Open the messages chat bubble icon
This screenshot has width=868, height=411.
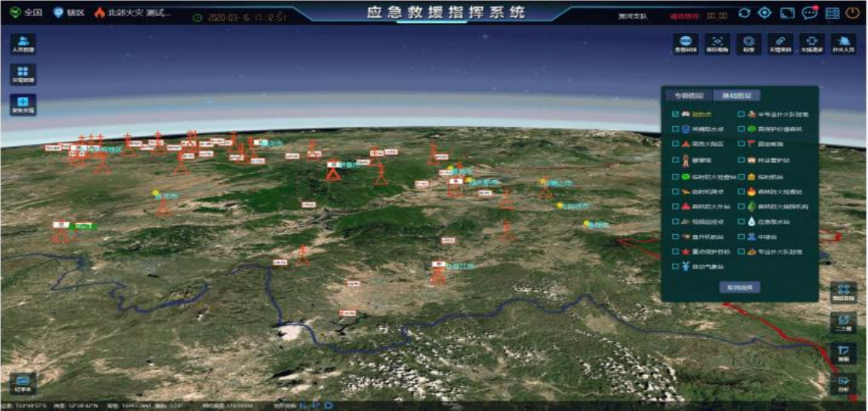click(809, 13)
